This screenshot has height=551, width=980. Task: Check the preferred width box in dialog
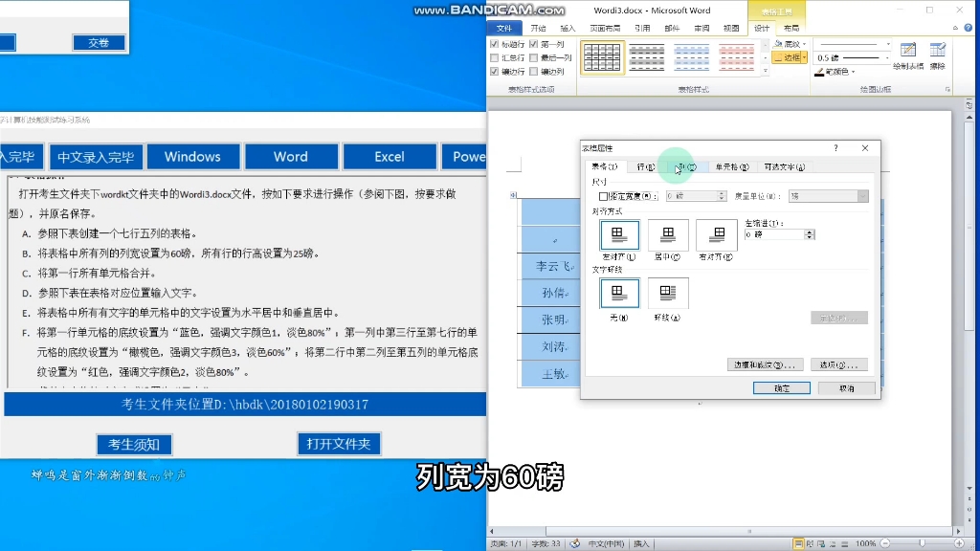coord(602,196)
